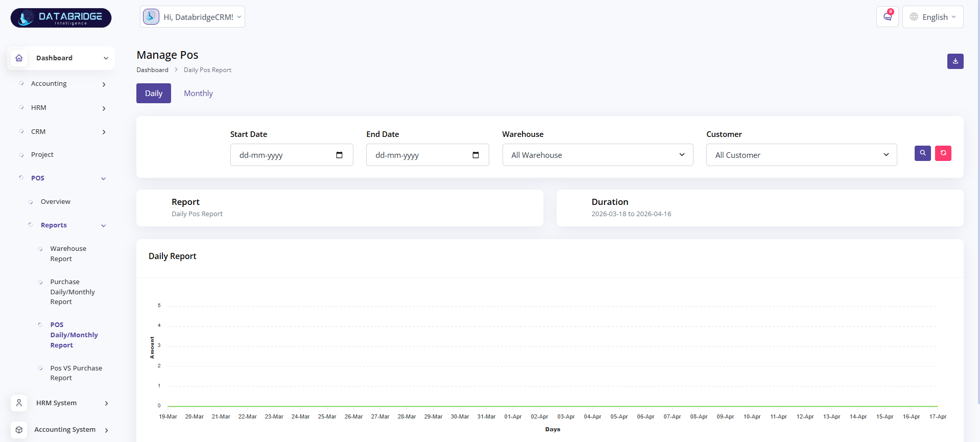Click the Daily Pos Report breadcrumb text
This screenshot has height=442, width=980.
207,70
